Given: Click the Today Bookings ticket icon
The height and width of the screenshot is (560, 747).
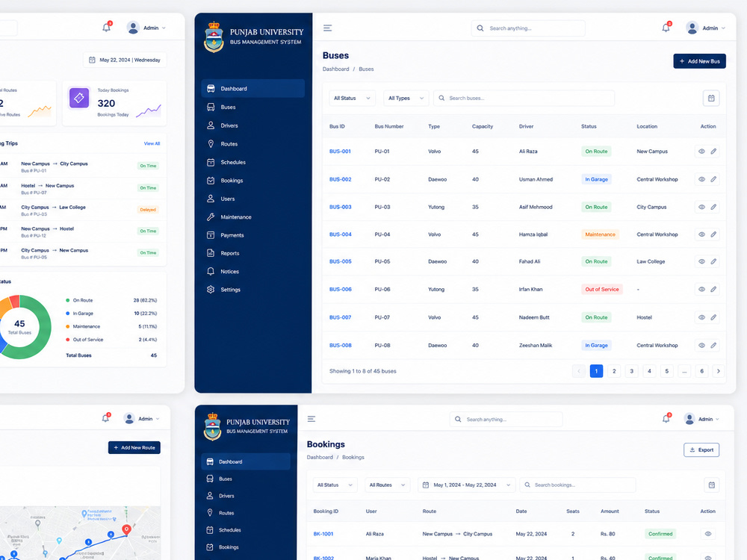Looking at the screenshot, I should (79, 98).
